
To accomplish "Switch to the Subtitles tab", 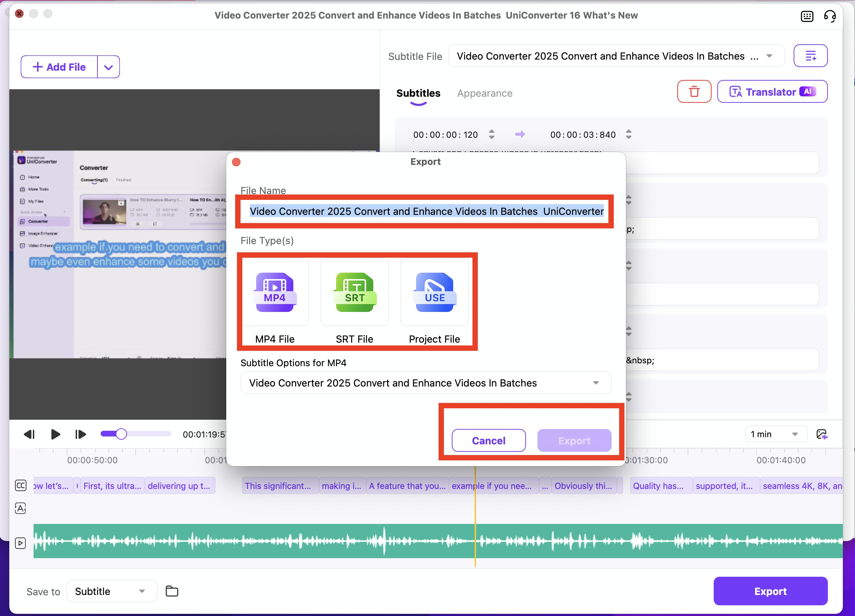I will tap(418, 93).
